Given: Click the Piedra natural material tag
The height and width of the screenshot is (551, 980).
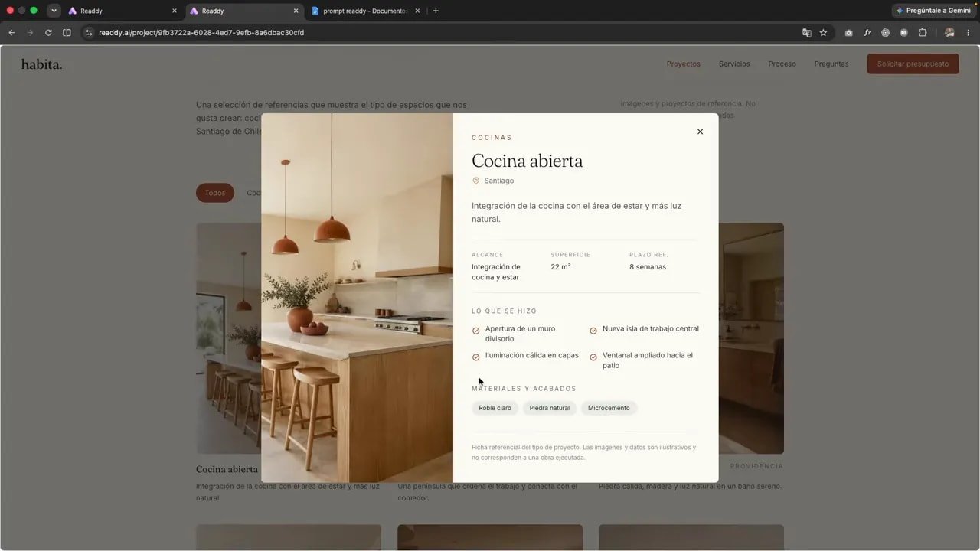Looking at the screenshot, I should pos(550,408).
